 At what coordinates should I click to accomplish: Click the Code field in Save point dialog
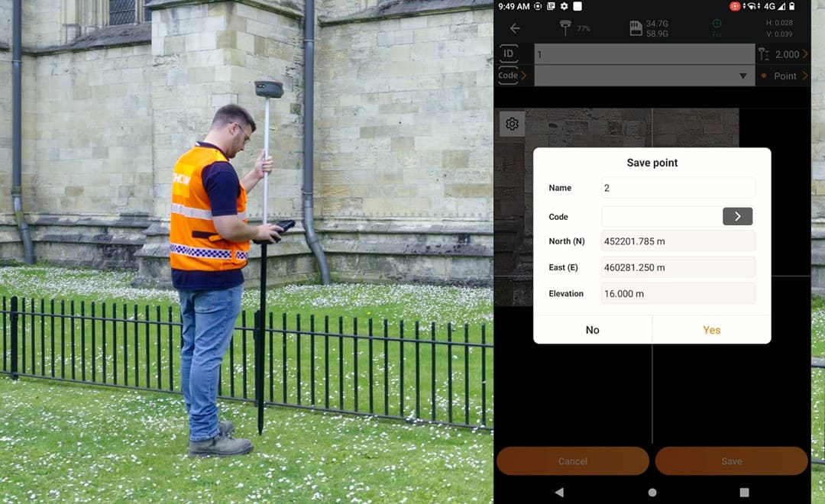(662, 216)
